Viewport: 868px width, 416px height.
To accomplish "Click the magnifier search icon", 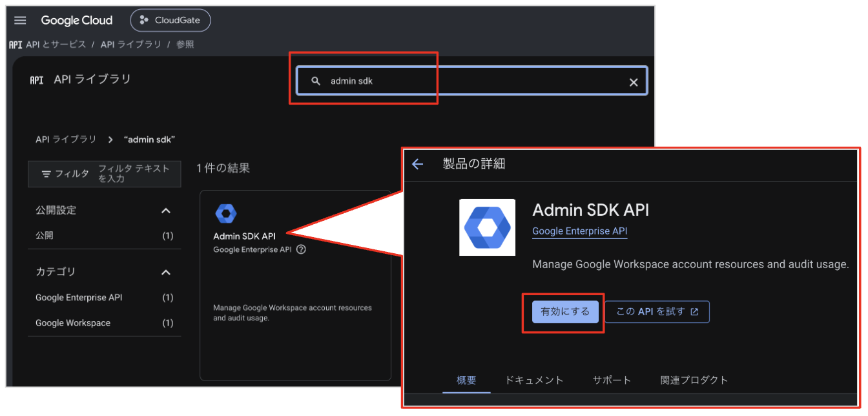I will [x=316, y=81].
